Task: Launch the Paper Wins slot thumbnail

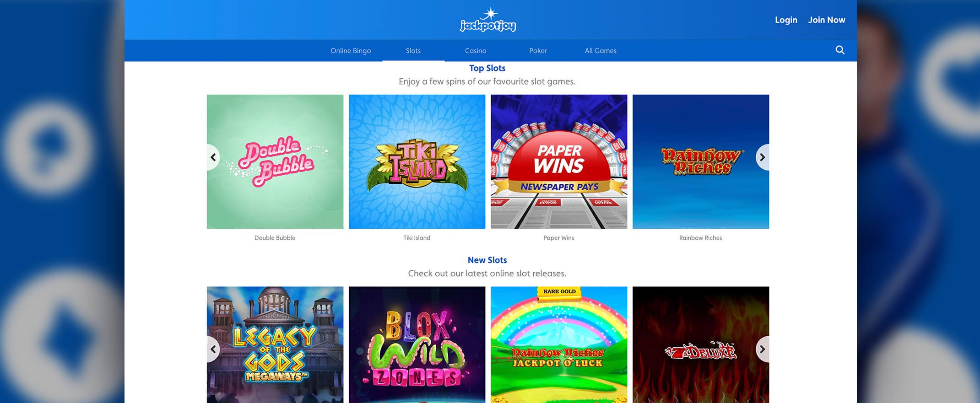Action: [x=559, y=161]
